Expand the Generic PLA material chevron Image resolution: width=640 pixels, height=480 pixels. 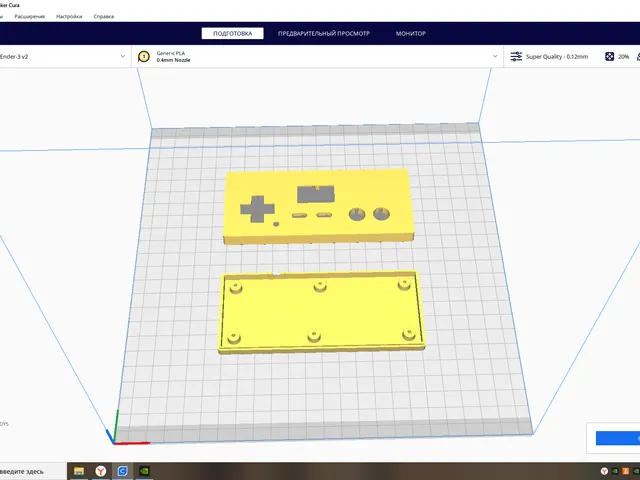tap(495, 56)
